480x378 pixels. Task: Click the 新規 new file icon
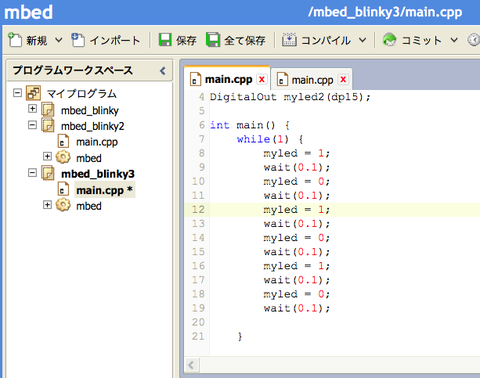(15, 40)
